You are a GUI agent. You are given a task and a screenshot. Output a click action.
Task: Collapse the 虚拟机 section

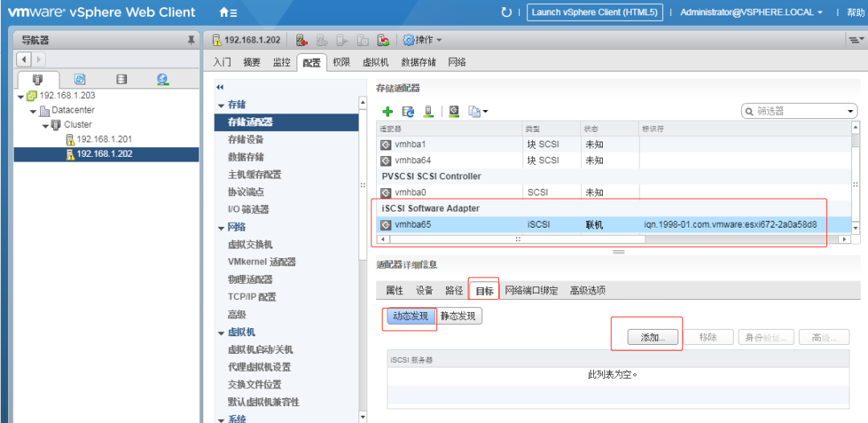coord(221,333)
